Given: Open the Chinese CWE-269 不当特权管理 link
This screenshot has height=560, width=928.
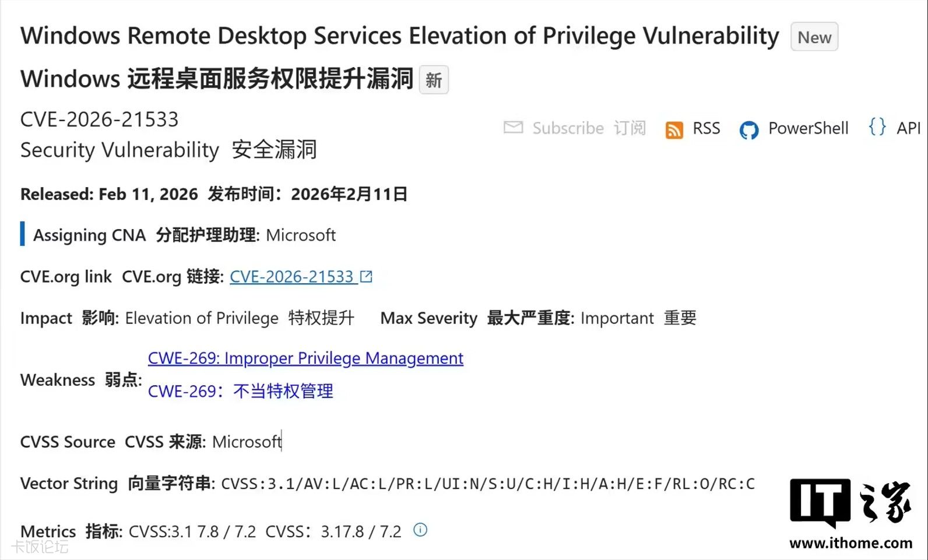Looking at the screenshot, I should point(240,391).
